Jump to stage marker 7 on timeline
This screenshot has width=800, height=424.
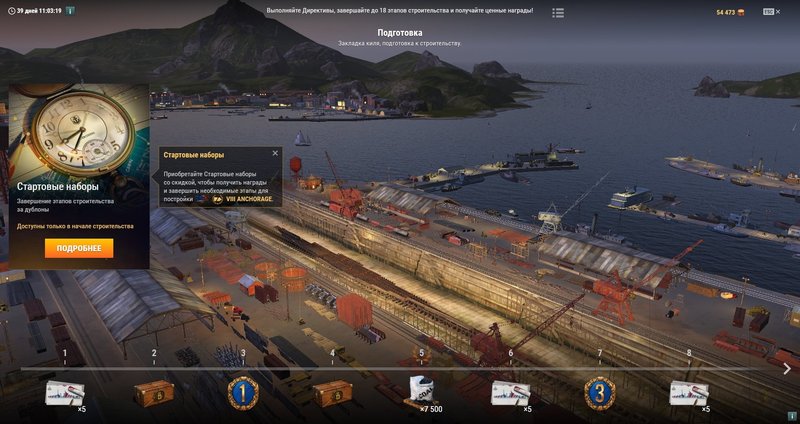click(x=599, y=353)
